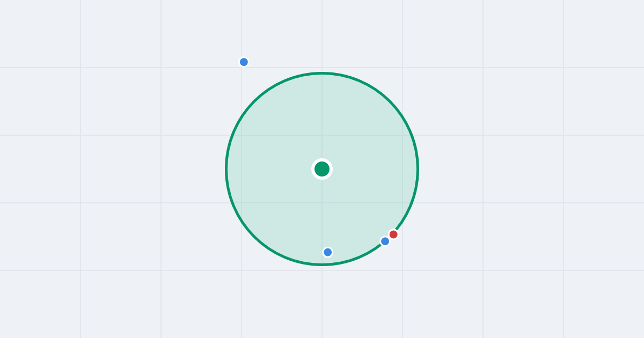
Task: Click the grid intersection just below the circle's bottom
Action: [322, 270]
